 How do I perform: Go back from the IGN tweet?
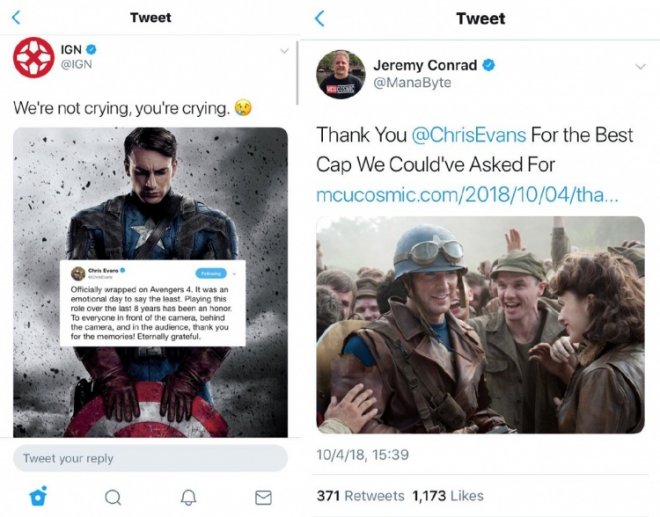[17, 17]
